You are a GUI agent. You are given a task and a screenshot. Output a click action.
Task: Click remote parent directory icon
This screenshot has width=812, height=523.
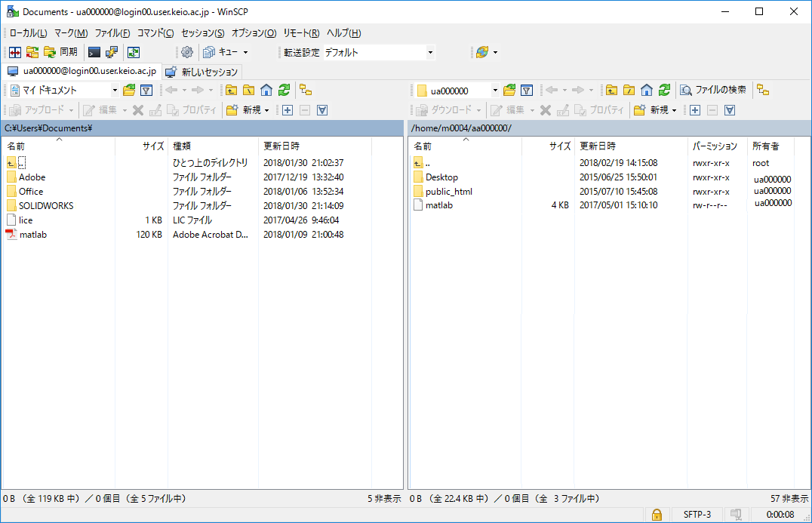coord(611,91)
